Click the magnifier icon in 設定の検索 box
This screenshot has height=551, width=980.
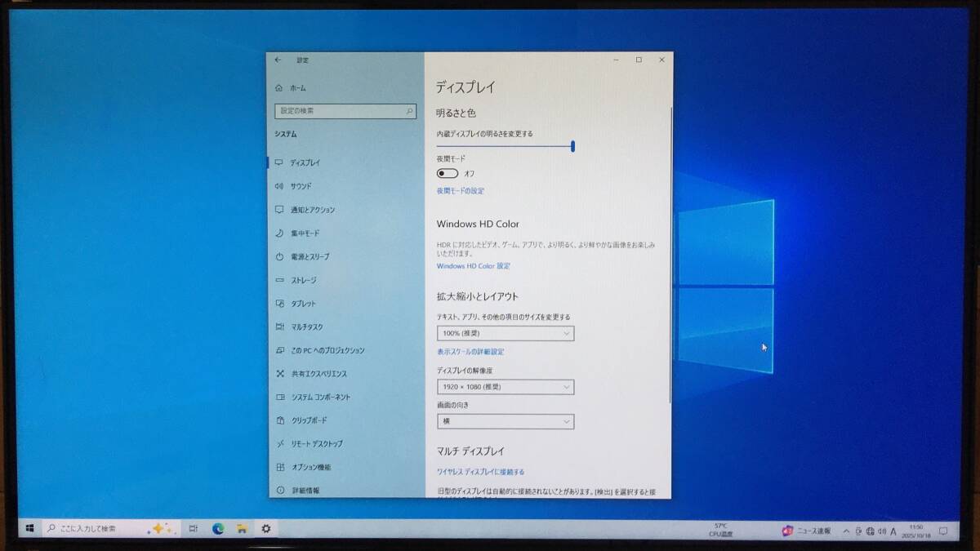(410, 110)
